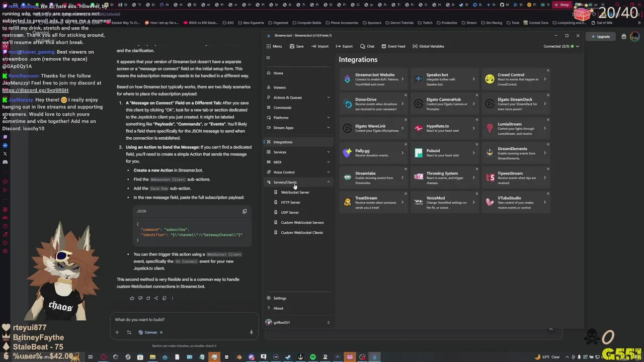Open Global Variables
Image resolution: width=644 pixels, height=362 pixels.
[428, 46]
